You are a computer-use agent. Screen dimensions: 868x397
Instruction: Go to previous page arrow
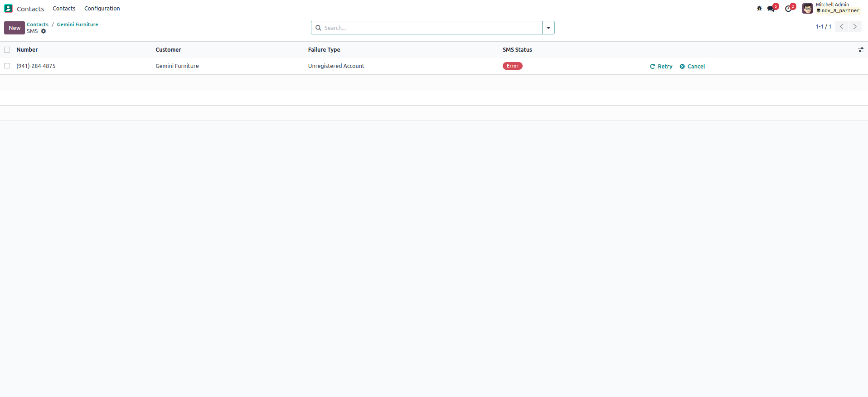click(842, 27)
